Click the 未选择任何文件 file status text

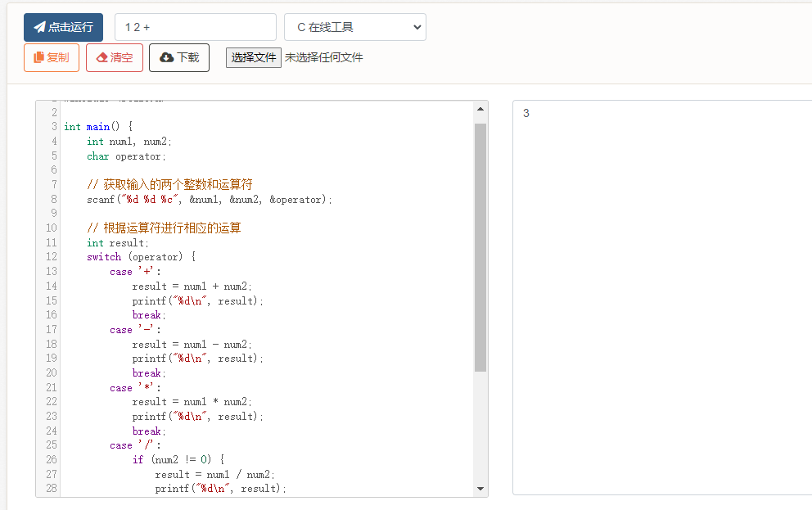323,57
